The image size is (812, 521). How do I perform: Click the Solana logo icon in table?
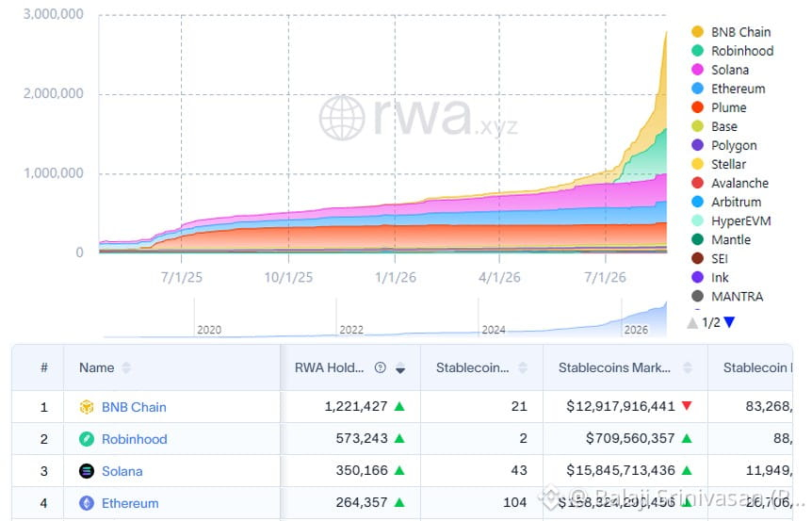[x=87, y=471]
